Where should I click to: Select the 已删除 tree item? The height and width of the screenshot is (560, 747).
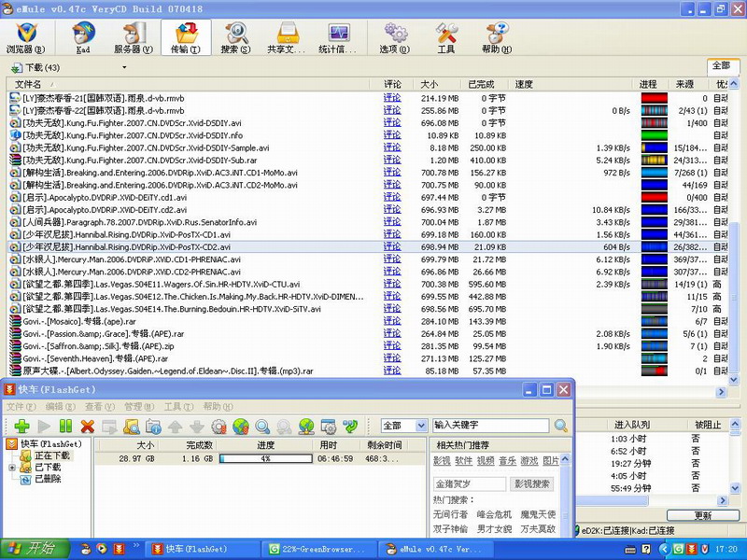tap(49, 479)
